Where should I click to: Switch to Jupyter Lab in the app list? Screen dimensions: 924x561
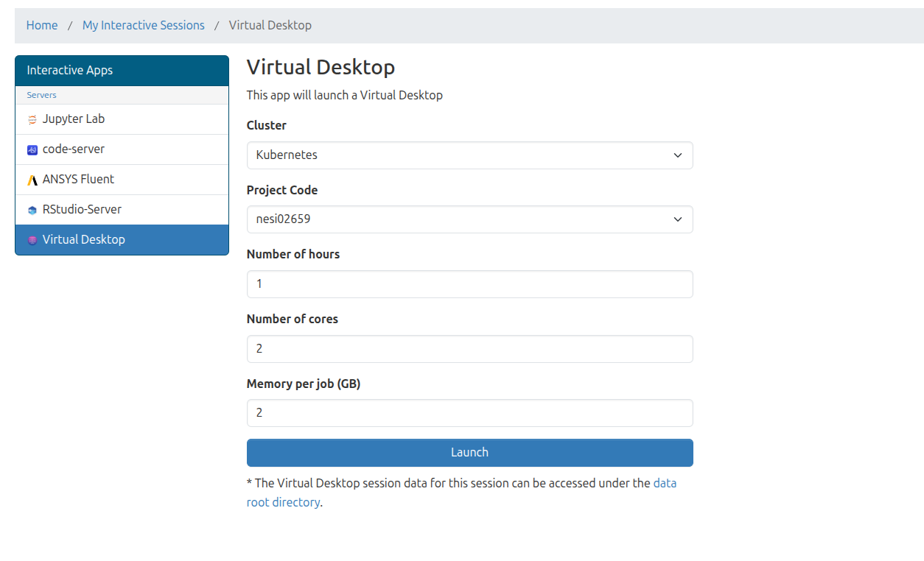(74, 119)
